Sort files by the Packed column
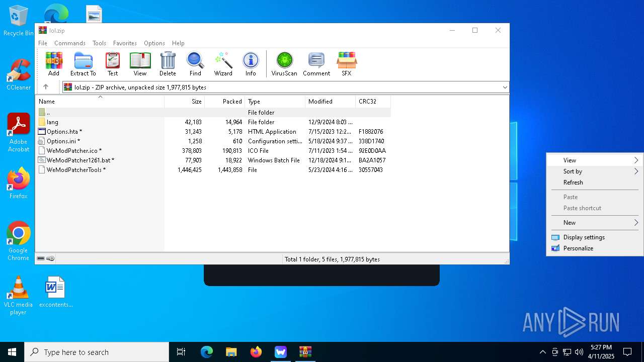Image resolution: width=644 pixels, height=362 pixels. tap(225, 102)
